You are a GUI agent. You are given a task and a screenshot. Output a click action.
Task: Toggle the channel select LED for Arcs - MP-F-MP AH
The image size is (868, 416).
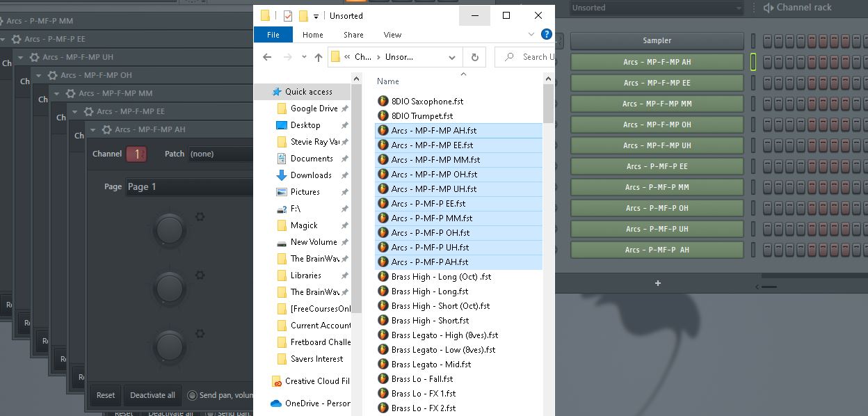pyautogui.click(x=753, y=62)
